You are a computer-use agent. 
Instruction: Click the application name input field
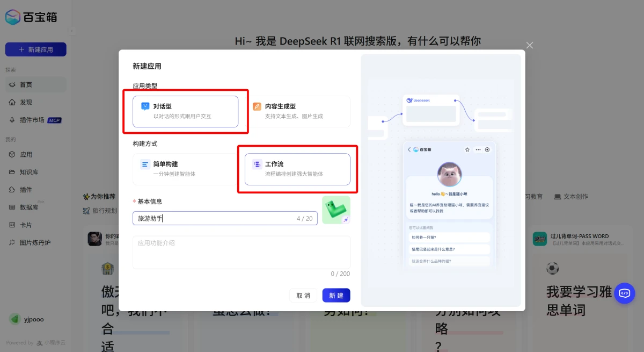coord(225,218)
